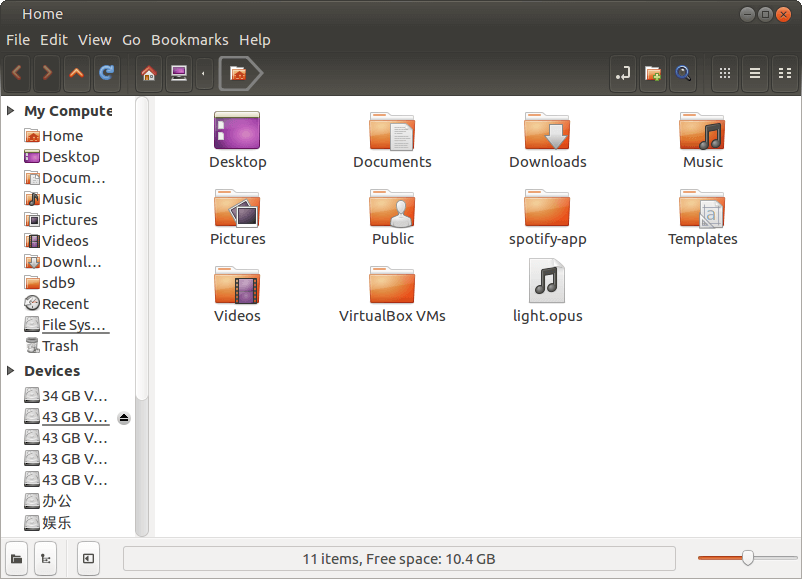Open the search files tool

[683, 73]
